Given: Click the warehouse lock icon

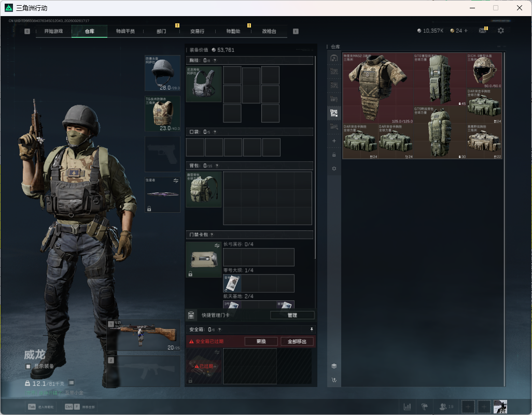Looking at the screenshot, I should [334, 155].
